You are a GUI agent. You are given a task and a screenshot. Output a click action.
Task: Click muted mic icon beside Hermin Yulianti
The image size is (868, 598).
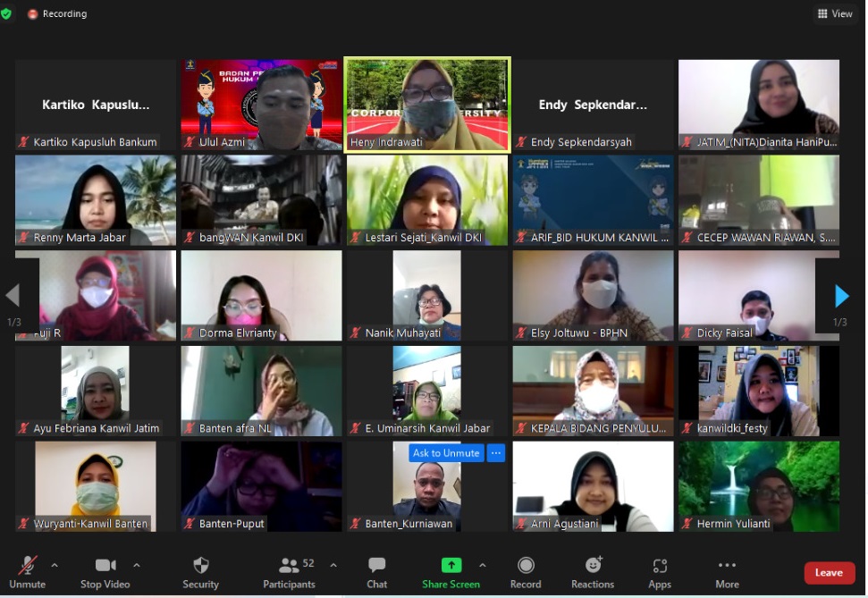[687, 523]
